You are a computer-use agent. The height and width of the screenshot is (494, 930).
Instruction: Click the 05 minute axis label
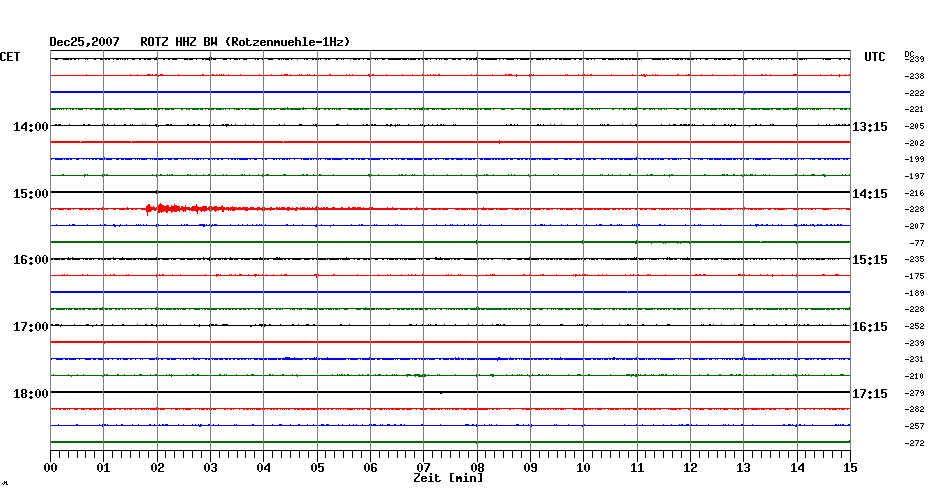point(317,468)
